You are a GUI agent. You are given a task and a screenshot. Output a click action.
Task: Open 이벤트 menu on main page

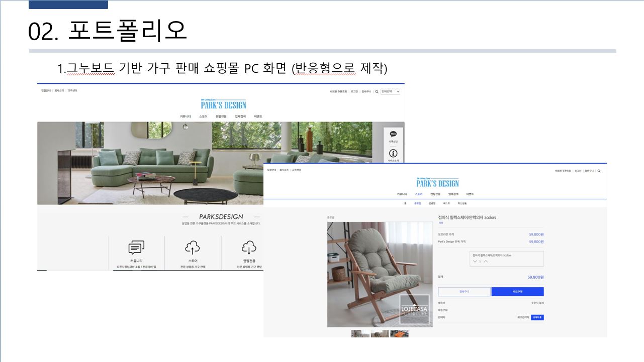click(258, 116)
